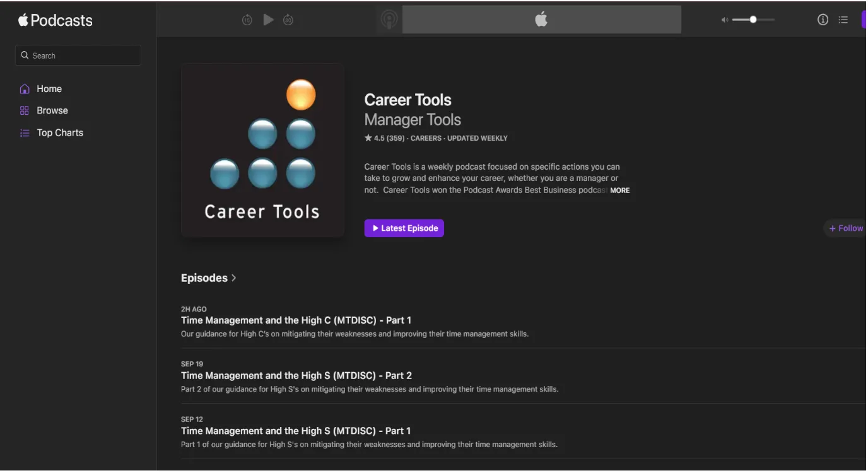Screen dimensions: 868x473
Task: Skip forward 30 seconds
Action: (x=288, y=20)
